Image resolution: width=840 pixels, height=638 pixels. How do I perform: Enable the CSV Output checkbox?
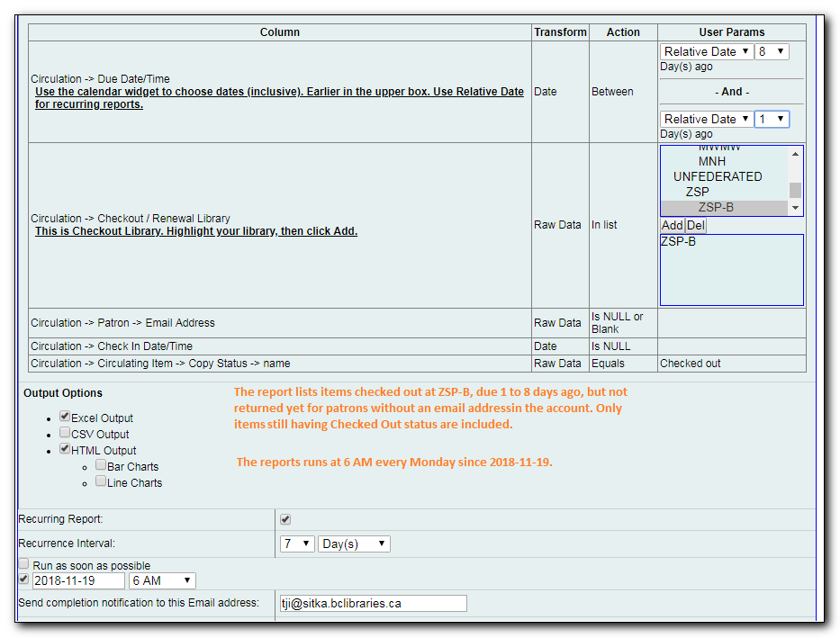65,433
